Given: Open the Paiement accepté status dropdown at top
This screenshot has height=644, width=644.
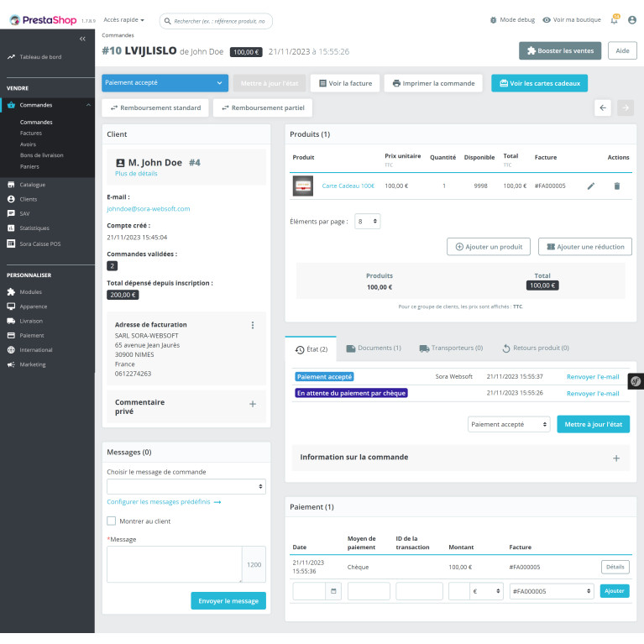Looking at the screenshot, I should pos(165,83).
